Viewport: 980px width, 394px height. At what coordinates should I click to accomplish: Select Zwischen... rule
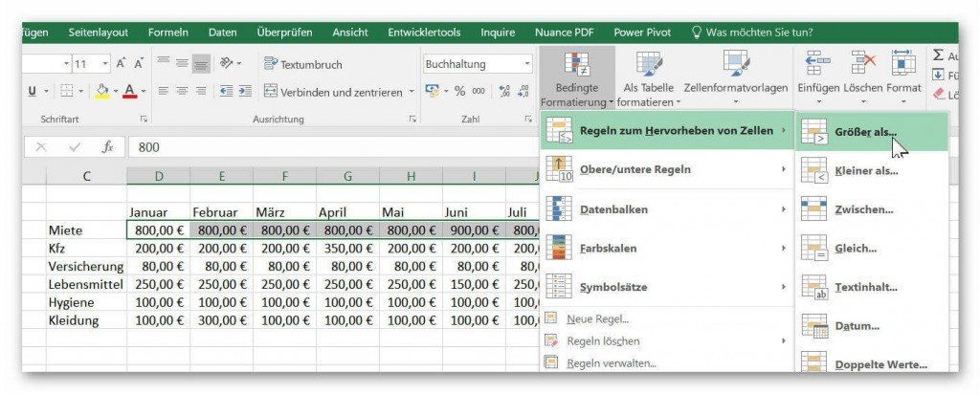coord(872,209)
